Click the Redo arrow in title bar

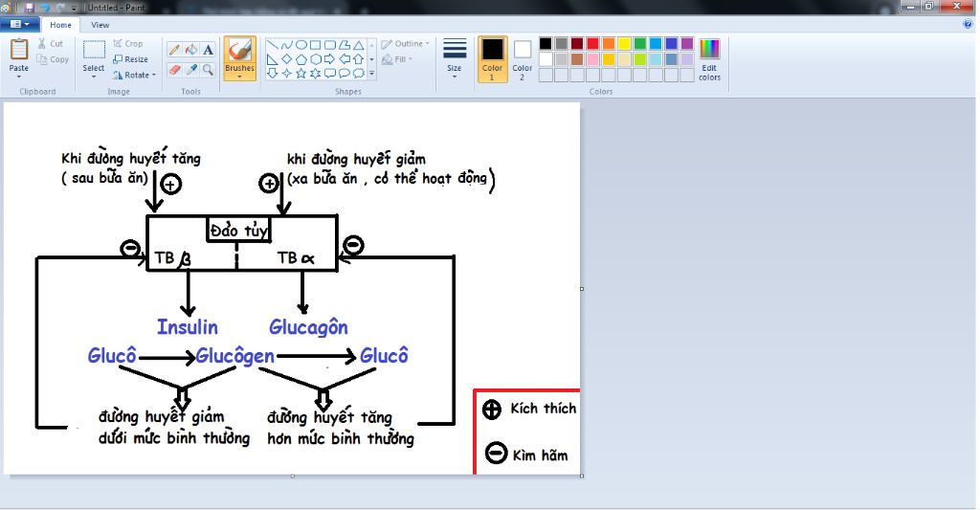pyautogui.click(x=60, y=8)
